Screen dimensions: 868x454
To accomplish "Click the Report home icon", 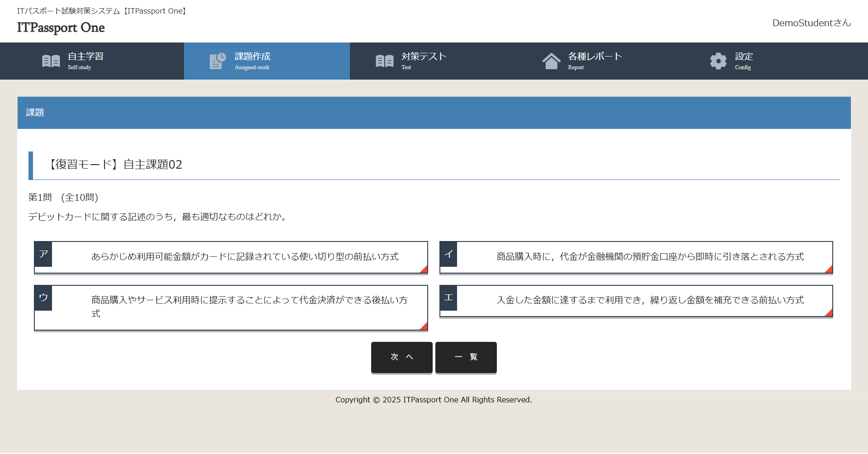I will point(552,61).
